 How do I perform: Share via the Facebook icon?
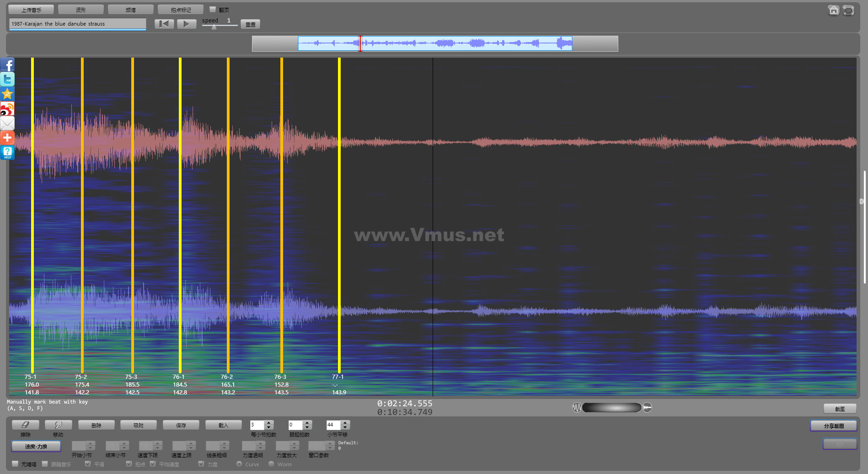(x=7, y=65)
